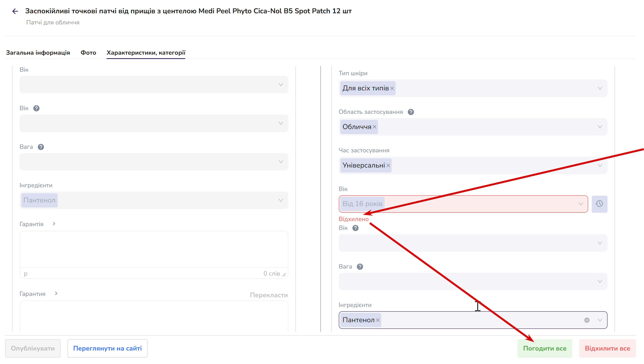Click the Відхилити все button
644x364 pixels.
click(607, 348)
